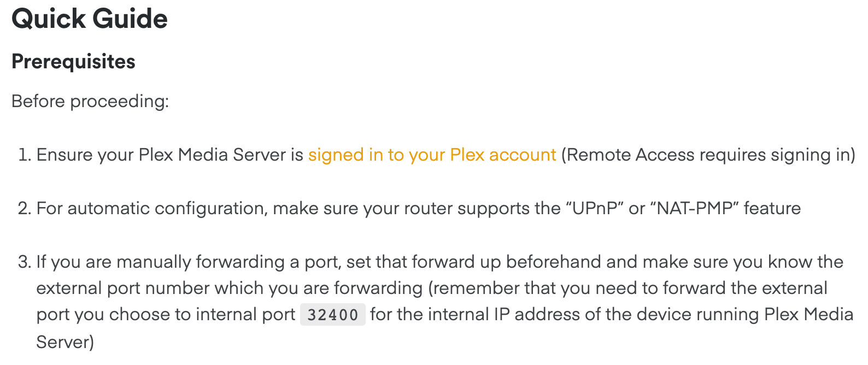Viewport: 868px width, 365px height.
Task: Click the "external port number" phrase
Action: pos(115,289)
